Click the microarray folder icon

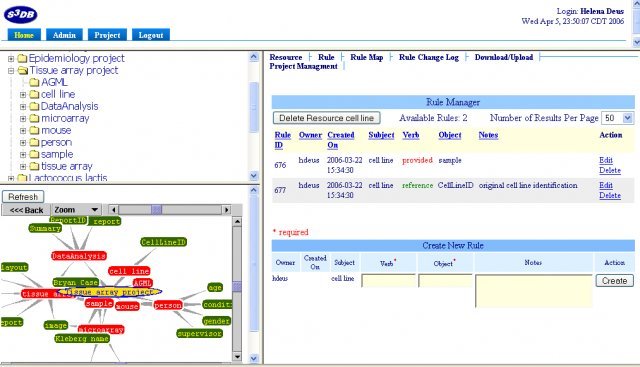[34, 118]
